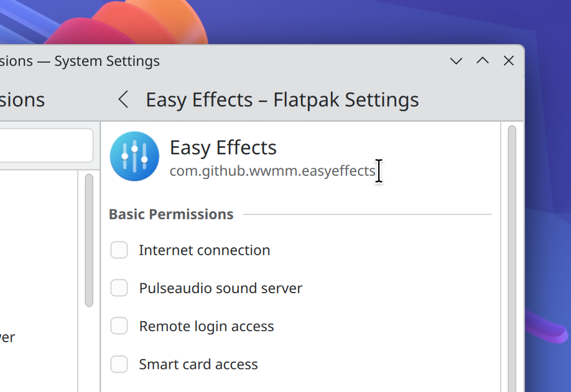Click the com.github.wwmm.easyeffects app ID text
This screenshot has width=571, height=392.
point(272,171)
